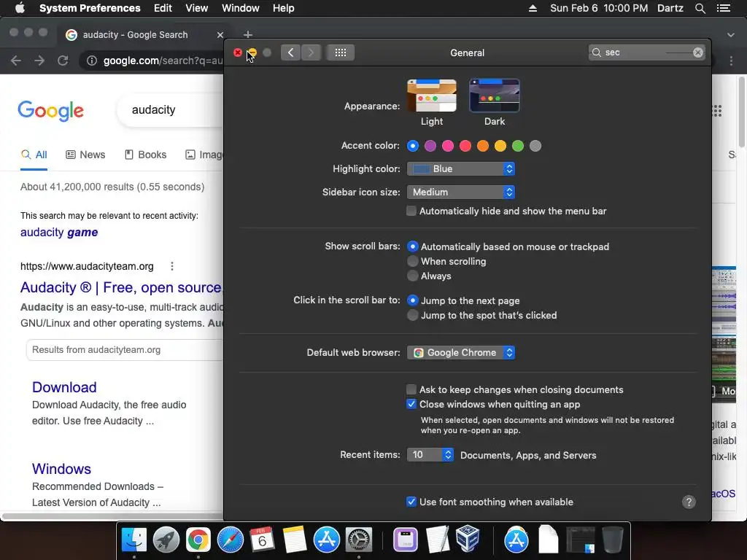Open Spotlight search in the menu bar
This screenshot has width=747, height=560.
pos(700,8)
